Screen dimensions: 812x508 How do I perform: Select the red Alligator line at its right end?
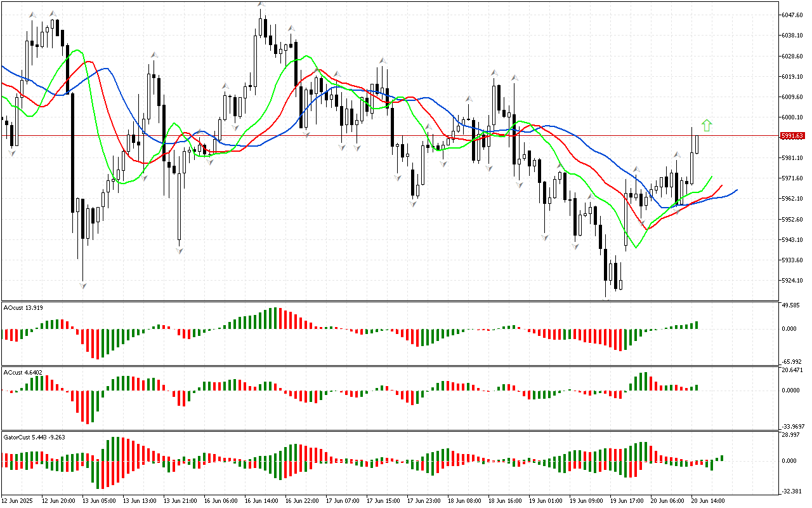[721, 186]
